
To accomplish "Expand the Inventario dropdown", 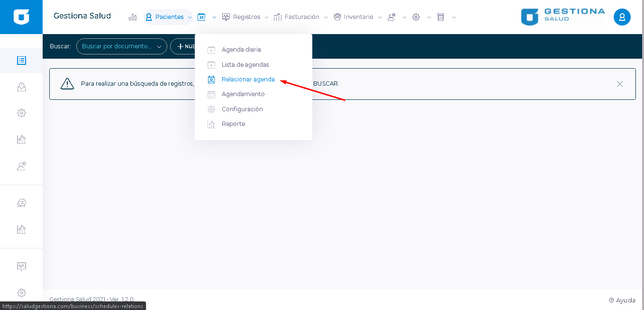I will click(358, 17).
